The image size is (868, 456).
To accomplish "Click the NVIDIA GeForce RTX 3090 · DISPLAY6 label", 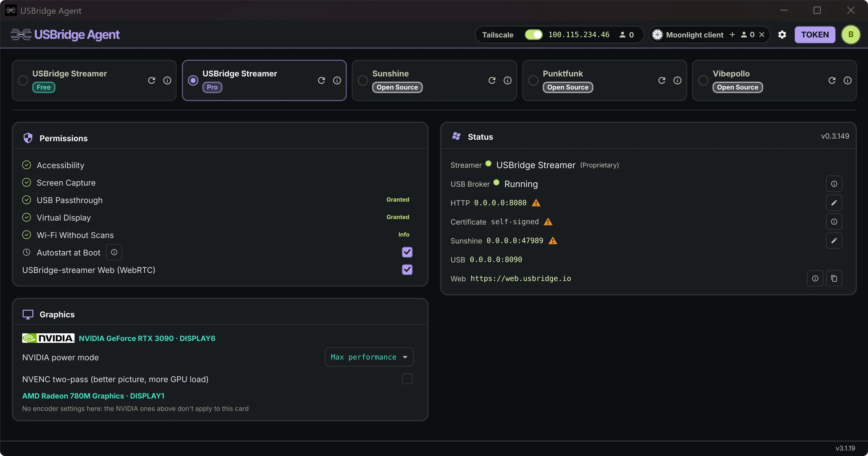I will click(147, 338).
